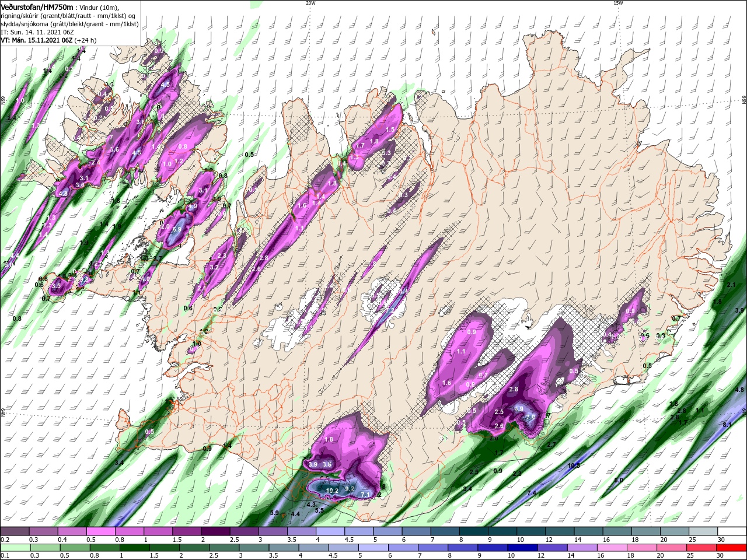Click the 4.3 value off the south coast
The width and height of the screenshot is (747, 560).
[311, 505]
